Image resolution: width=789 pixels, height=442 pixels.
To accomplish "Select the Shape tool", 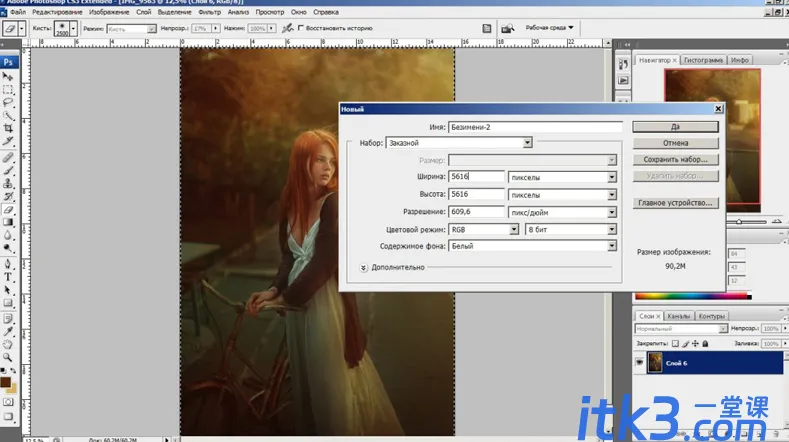I will click(x=8, y=303).
